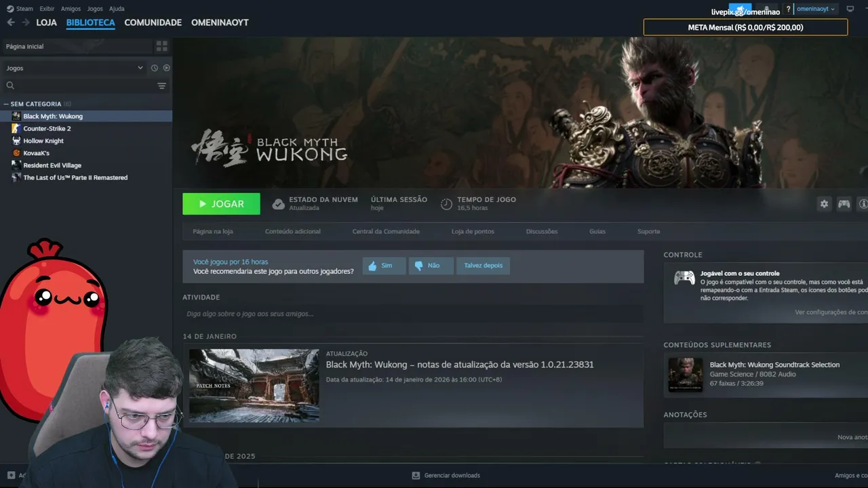Click the Hollow Knight game icon
This screenshot has width=868, height=488.
[16, 140]
